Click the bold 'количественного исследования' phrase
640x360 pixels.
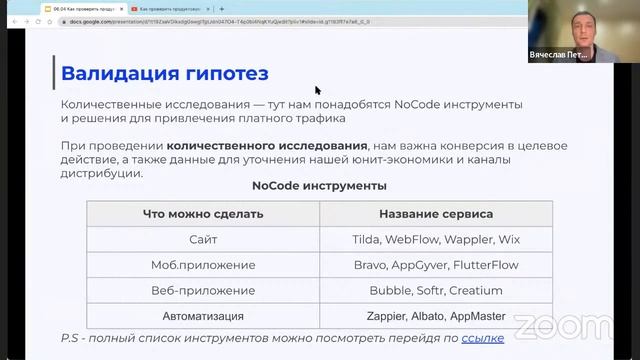[x=267, y=146]
